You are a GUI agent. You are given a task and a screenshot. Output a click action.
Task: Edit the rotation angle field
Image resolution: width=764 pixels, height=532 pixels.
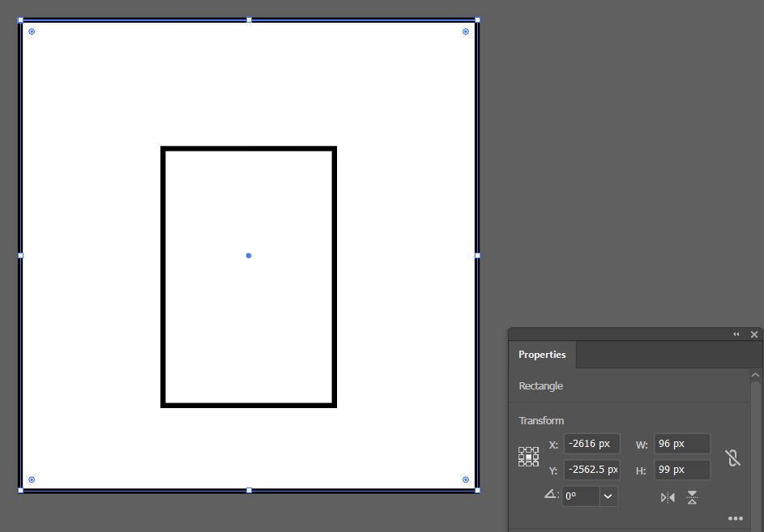(x=580, y=496)
